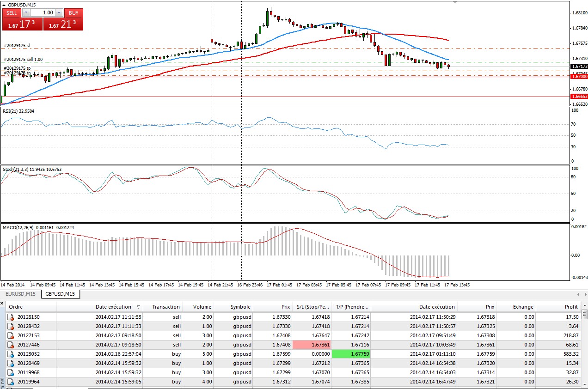Click the sell order icon for 20128432
This screenshot has height=389, width=588.
point(11,326)
